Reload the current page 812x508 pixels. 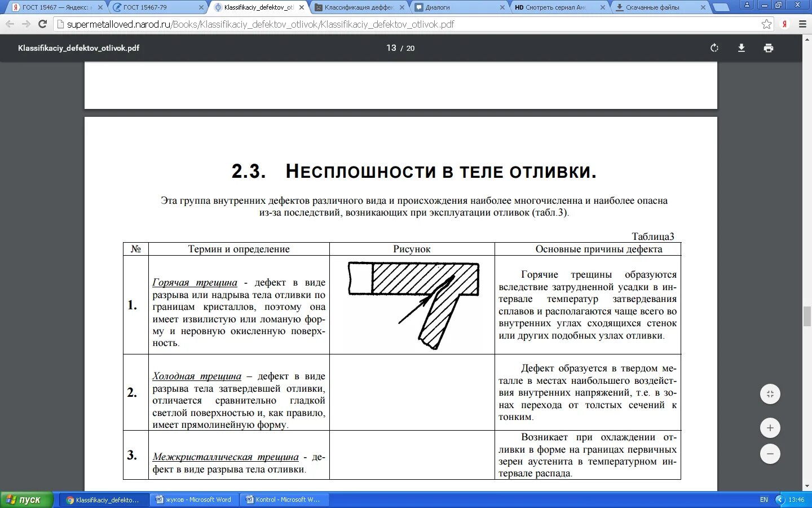pos(42,24)
